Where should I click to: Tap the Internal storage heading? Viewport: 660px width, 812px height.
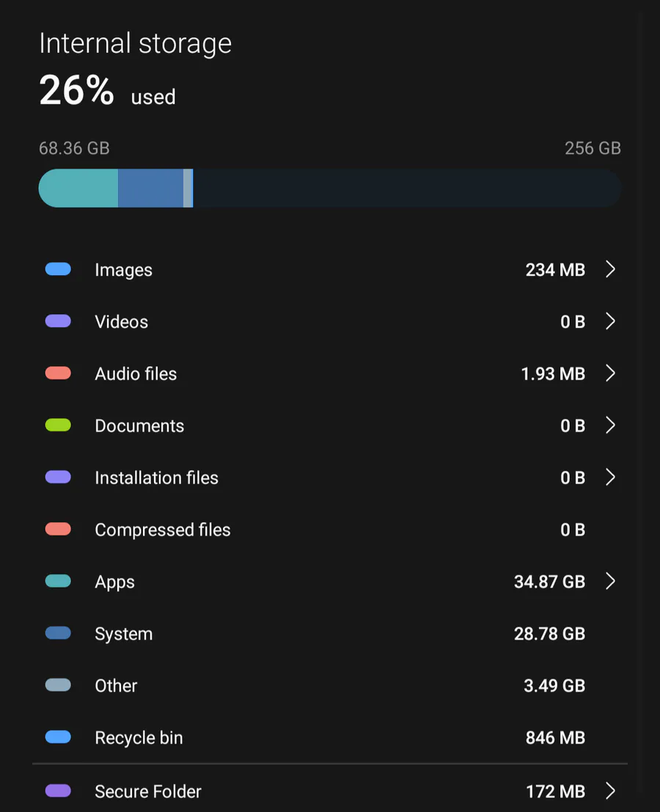(x=135, y=44)
